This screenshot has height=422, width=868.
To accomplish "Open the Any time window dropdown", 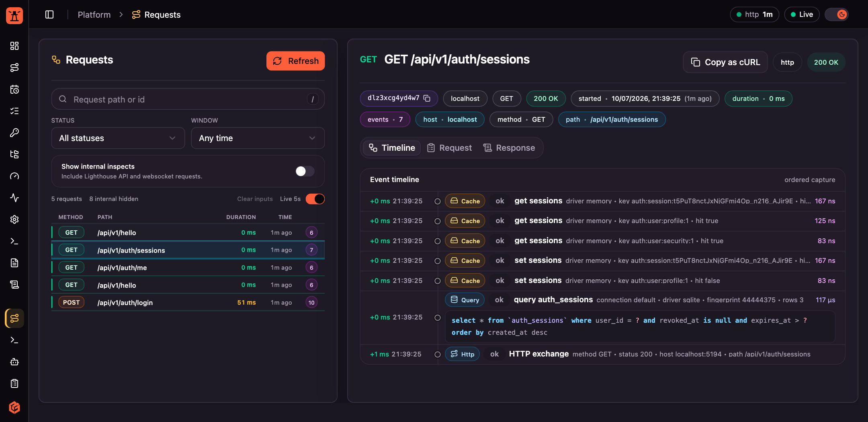I will (x=258, y=138).
